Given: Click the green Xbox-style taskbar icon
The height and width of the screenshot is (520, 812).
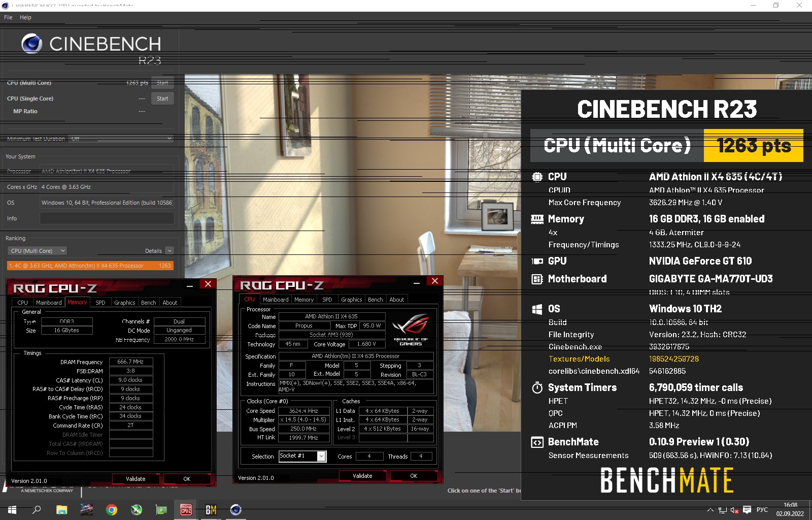Looking at the screenshot, I should (x=137, y=510).
